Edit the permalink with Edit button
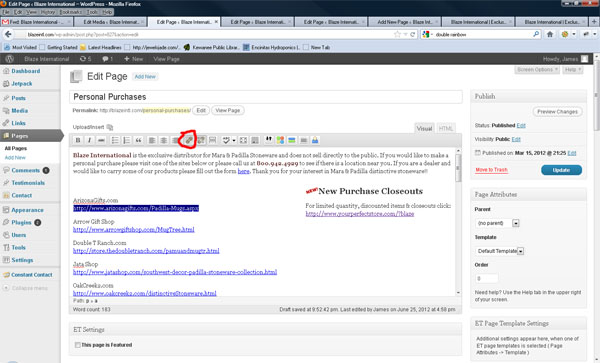This screenshot has height=363, width=600. (201, 111)
